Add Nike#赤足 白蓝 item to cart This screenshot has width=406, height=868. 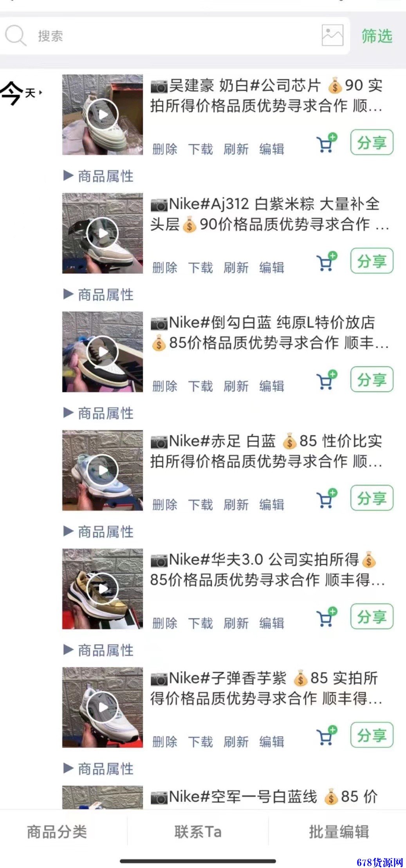pyautogui.click(x=327, y=498)
